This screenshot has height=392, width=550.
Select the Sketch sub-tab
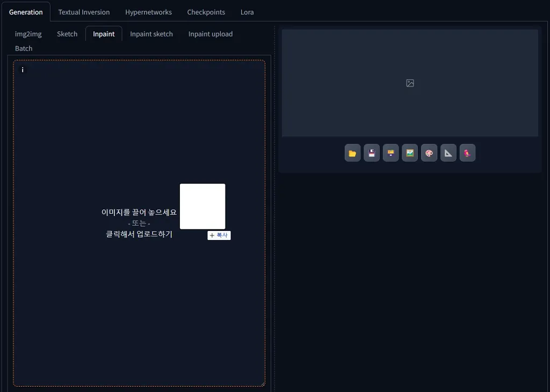[x=67, y=34]
